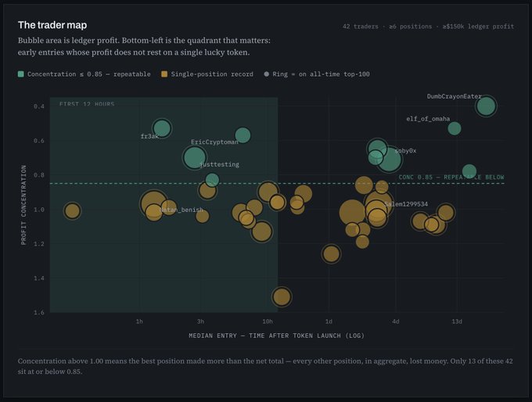532x402 pixels.
Task: Click the amber 'Single-position record' legend swatch
Action: point(164,74)
